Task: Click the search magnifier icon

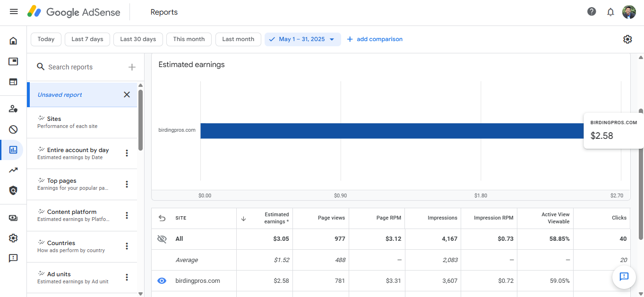Action: [41, 67]
